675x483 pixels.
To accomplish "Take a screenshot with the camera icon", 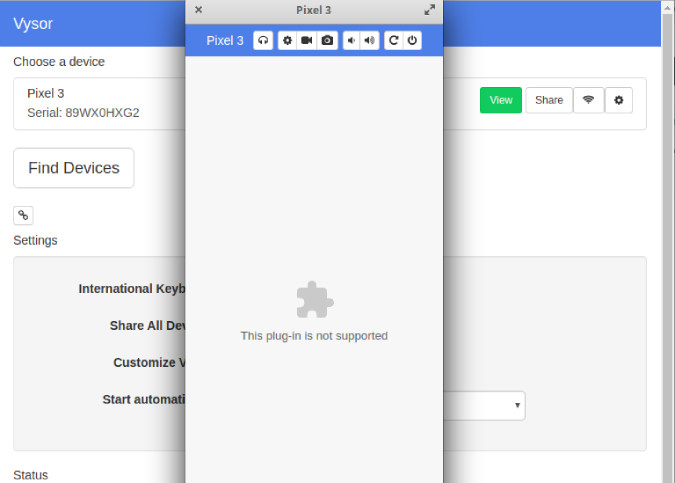I will [x=327, y=40].
